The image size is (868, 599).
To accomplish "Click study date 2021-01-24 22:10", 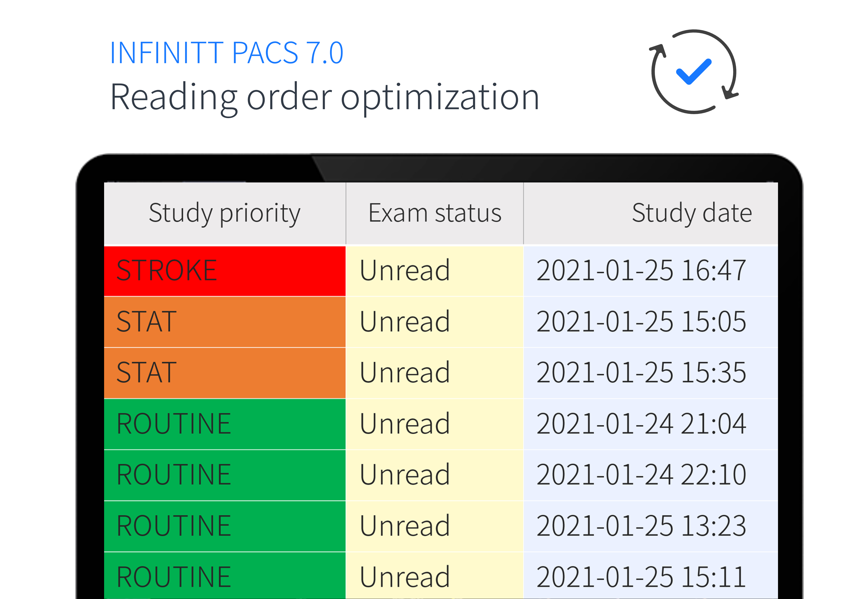I will pyautogui.click(x=641, y=475).
